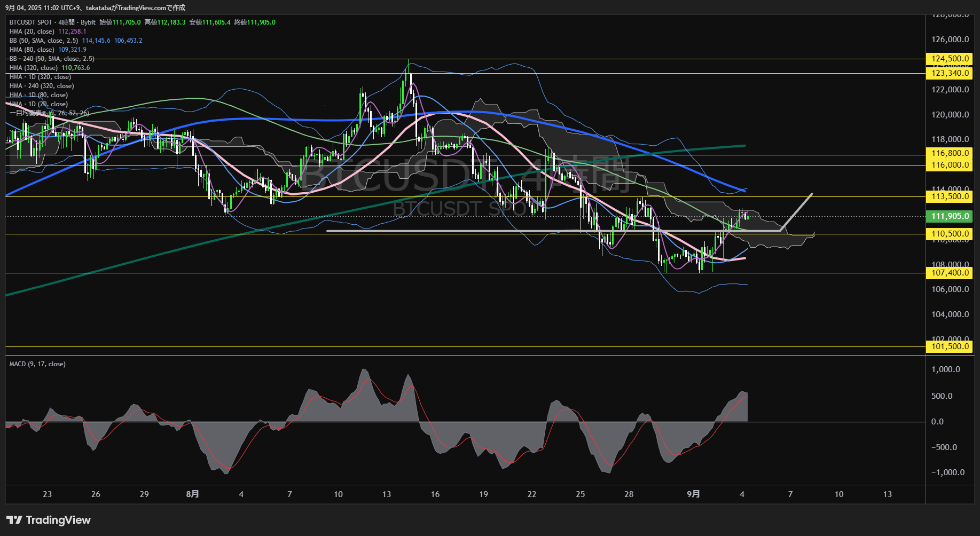The height and width of the screenshot is (536, 980).
Task: Click the MACD (9, 17, close) legend
Action: pos(37,364)
